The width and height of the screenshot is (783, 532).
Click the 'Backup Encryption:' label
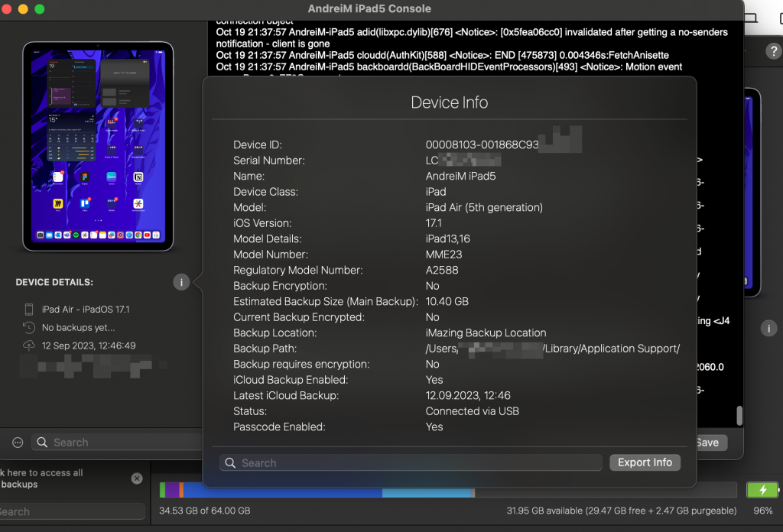[280, 286]
